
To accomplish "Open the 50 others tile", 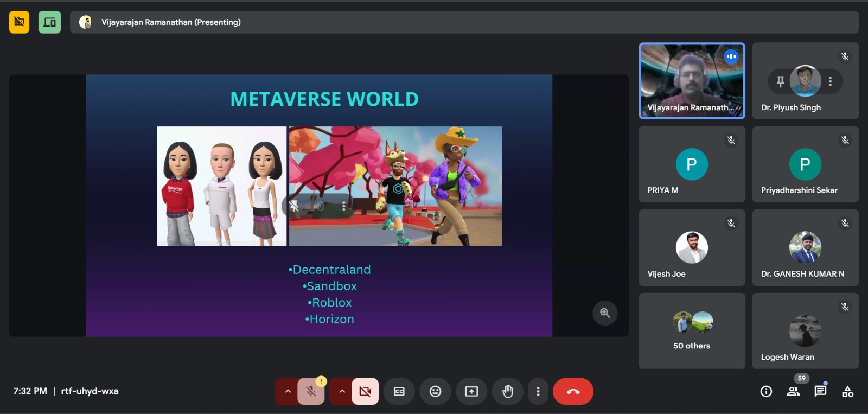I will [x=692, y=331].
